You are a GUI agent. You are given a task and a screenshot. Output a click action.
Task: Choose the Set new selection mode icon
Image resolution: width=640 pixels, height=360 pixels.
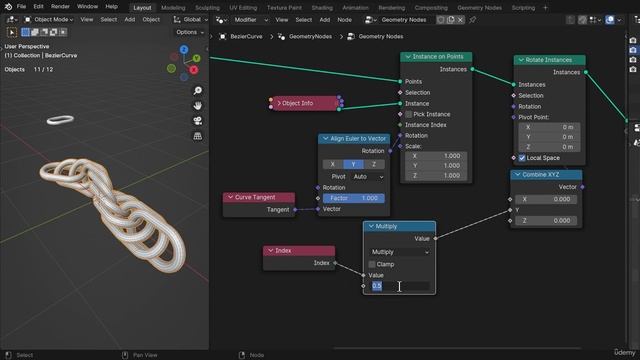(25, 32)
